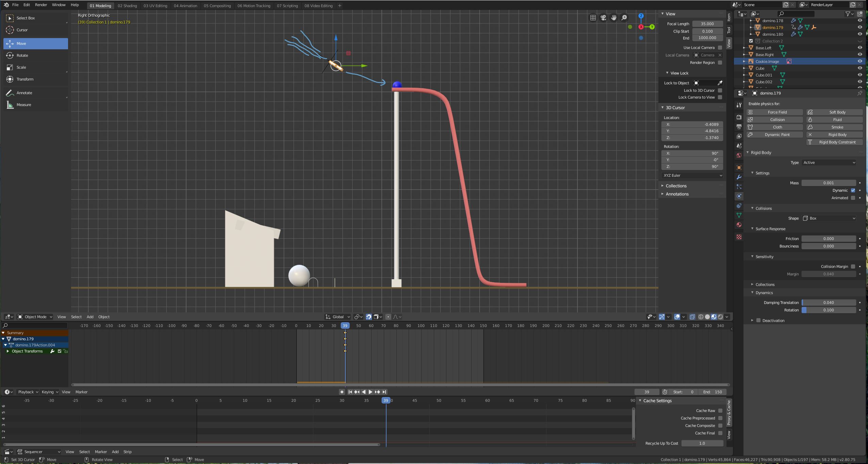Open the collision Shape dropdown
The height and width of the screenshot is (464, 868).
pyautogui.click(x=829, y=218)
